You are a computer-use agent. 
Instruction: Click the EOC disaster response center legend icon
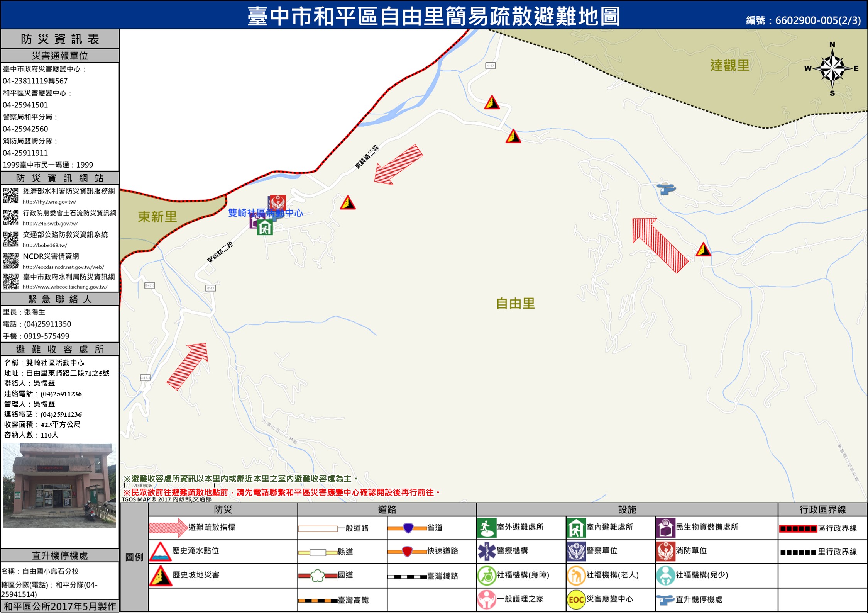point(576,599)
